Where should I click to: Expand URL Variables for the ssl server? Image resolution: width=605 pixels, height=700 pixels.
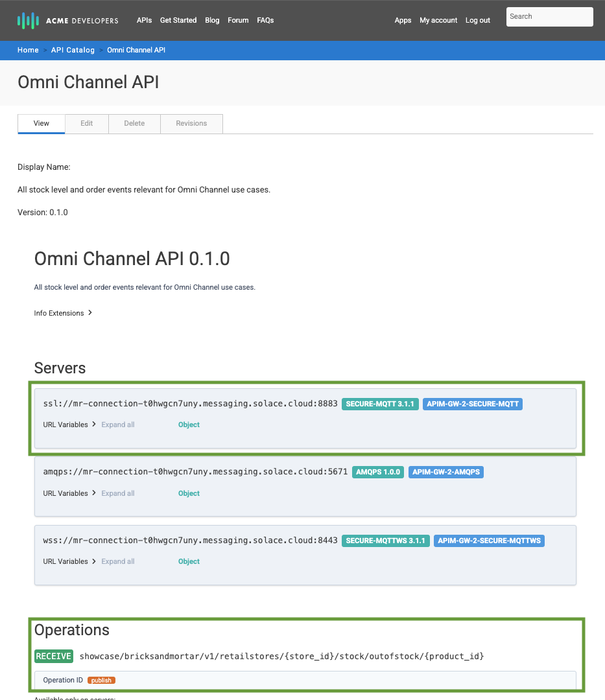(69, 425)
